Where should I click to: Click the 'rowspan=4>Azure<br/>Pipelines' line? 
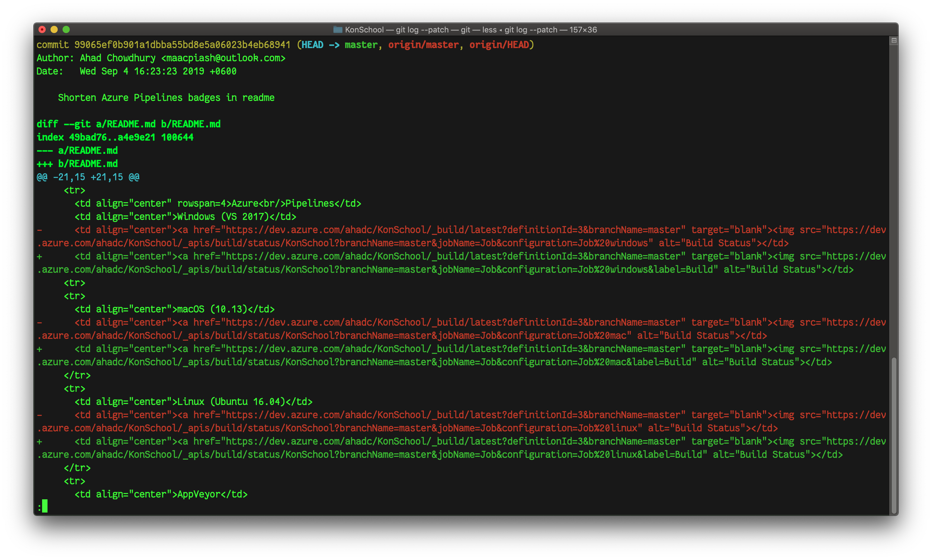click(218, 203)
